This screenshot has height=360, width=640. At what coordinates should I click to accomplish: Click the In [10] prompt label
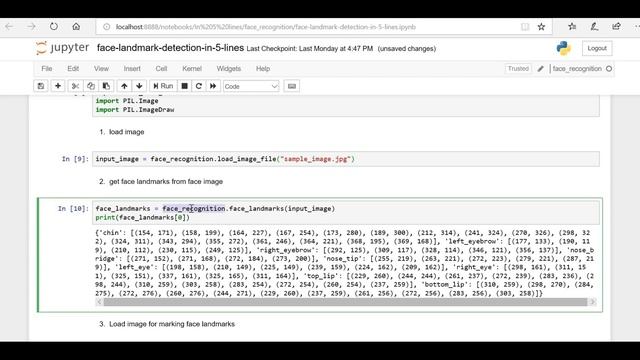tap(73, 209)
